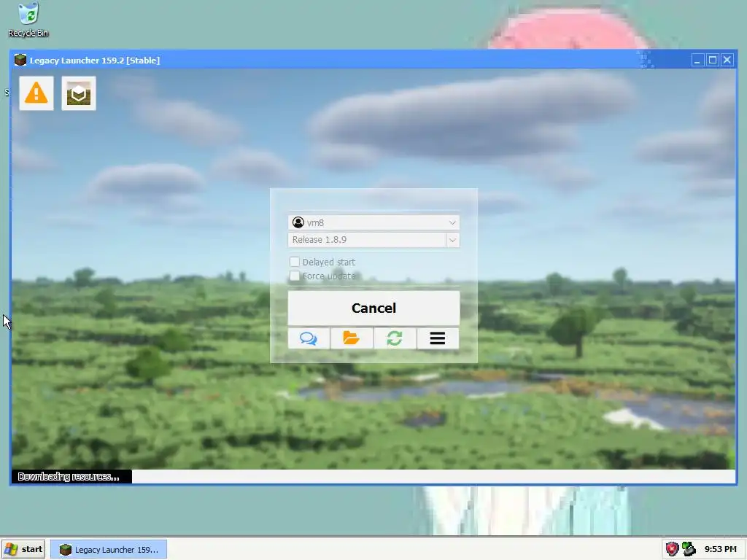The image size is (747, 560).
Task: Click the network connection tray icon
Action: [689, 549]
